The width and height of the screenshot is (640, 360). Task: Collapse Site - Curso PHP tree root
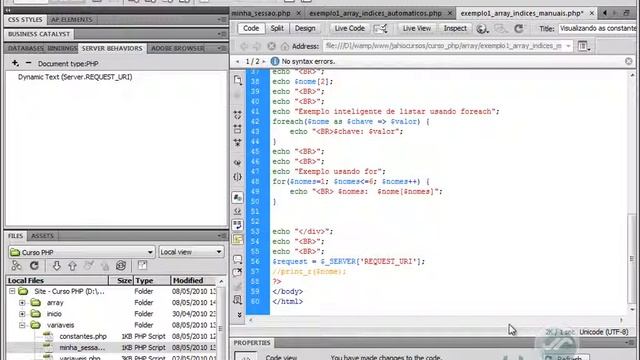[12, 291]
